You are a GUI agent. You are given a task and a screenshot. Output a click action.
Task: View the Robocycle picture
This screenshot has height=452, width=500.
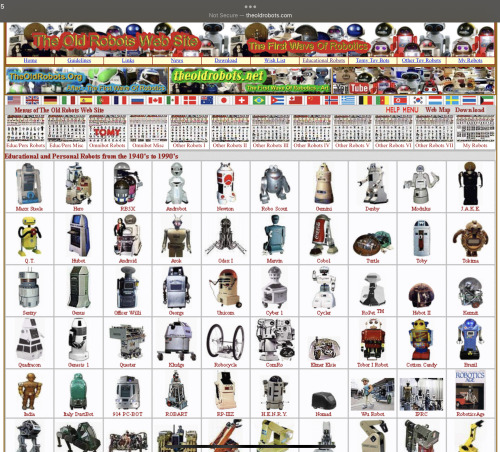click(225, 343)
